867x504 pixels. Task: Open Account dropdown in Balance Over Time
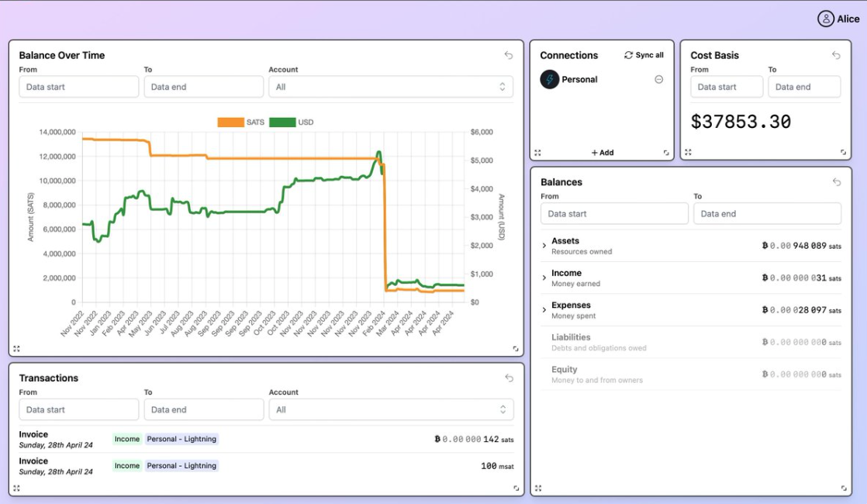(391, 87)
